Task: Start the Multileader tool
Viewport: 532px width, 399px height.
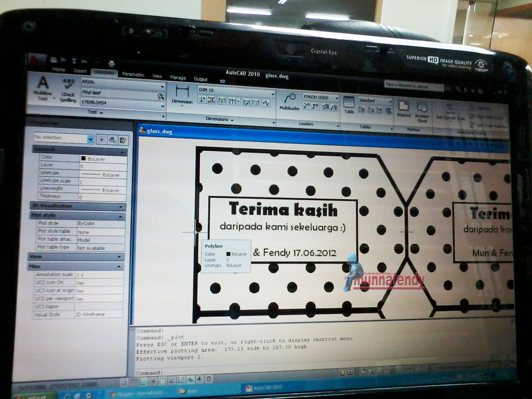Action: coord(289,101)
